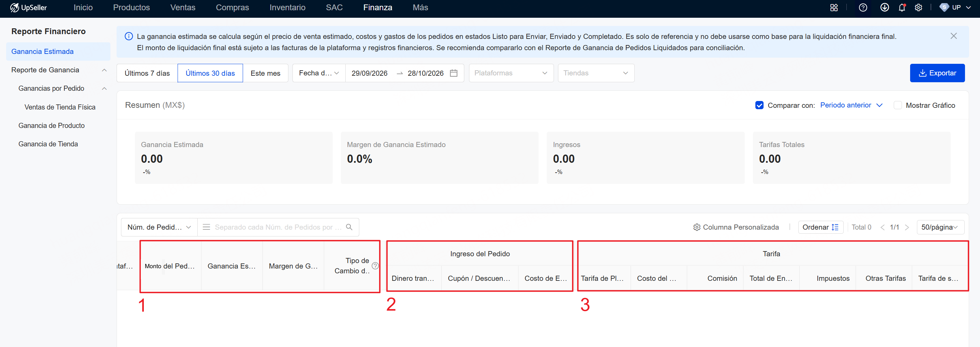The height and width of the screenshot is (347, 980).
Task: Select the Últimos 7 días tab
Action: click(x=147, y=73)
